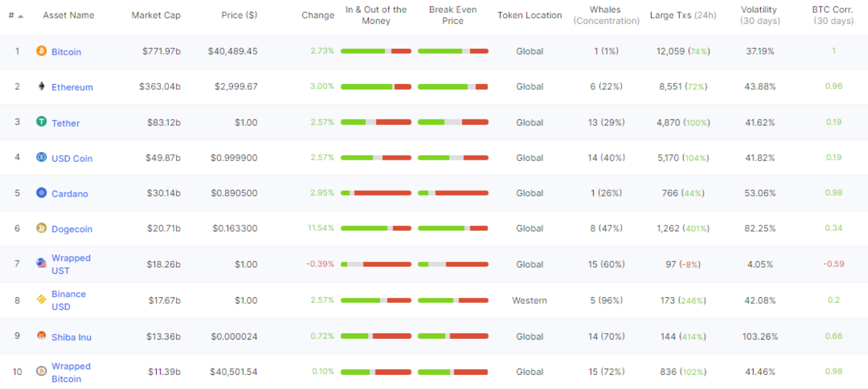Go to the USD Coin page
Screen dimensions: 868x389
(72, 159)
